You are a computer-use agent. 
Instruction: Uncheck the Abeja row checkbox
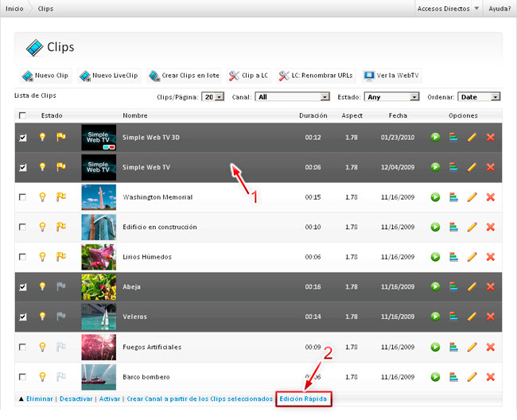(23, 287)
